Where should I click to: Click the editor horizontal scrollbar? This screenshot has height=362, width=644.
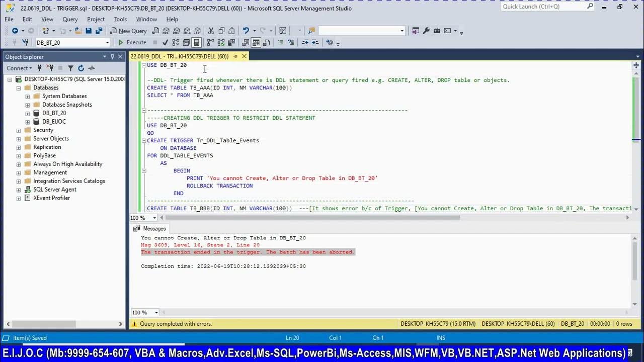(x=312, y=218)
